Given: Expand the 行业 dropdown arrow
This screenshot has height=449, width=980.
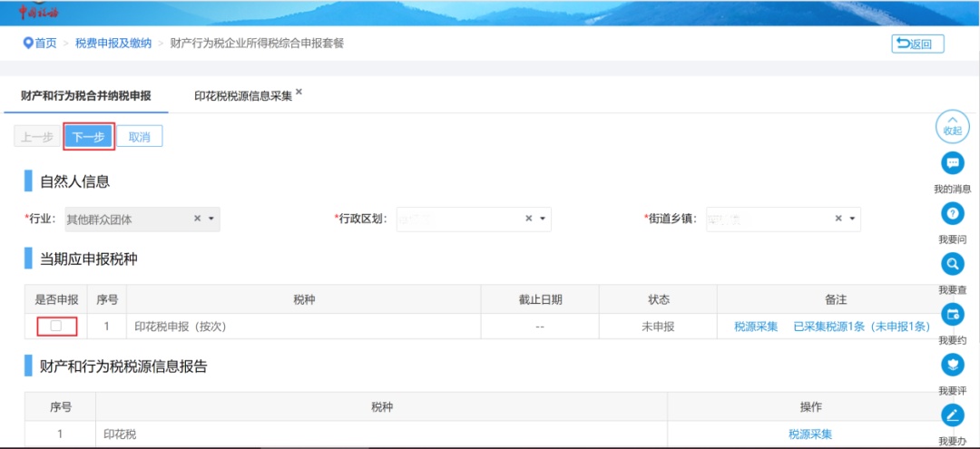Looking at the screenshot, I should click(211, 219).
